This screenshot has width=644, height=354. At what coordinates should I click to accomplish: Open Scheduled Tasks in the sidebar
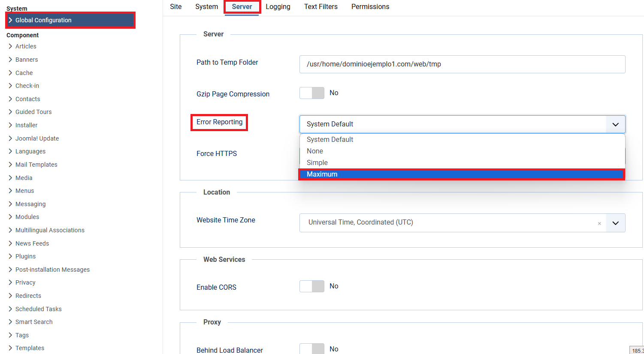tap(39, 309)
